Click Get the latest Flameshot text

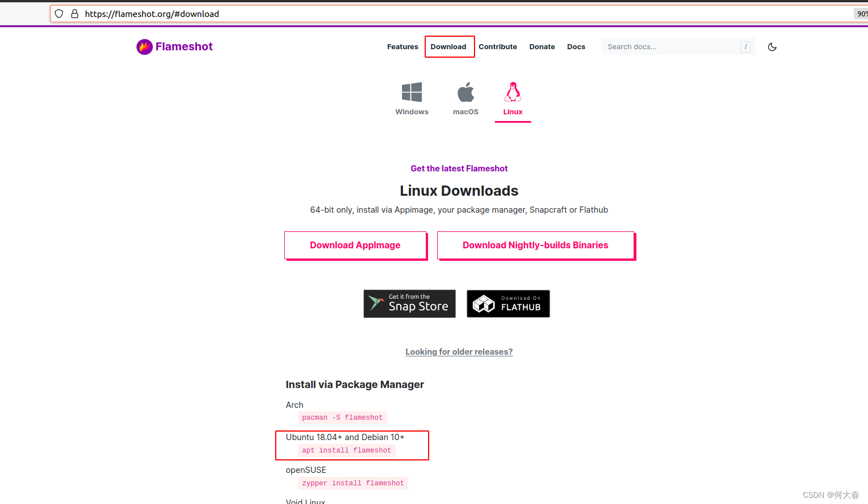[x=459, y=169]
